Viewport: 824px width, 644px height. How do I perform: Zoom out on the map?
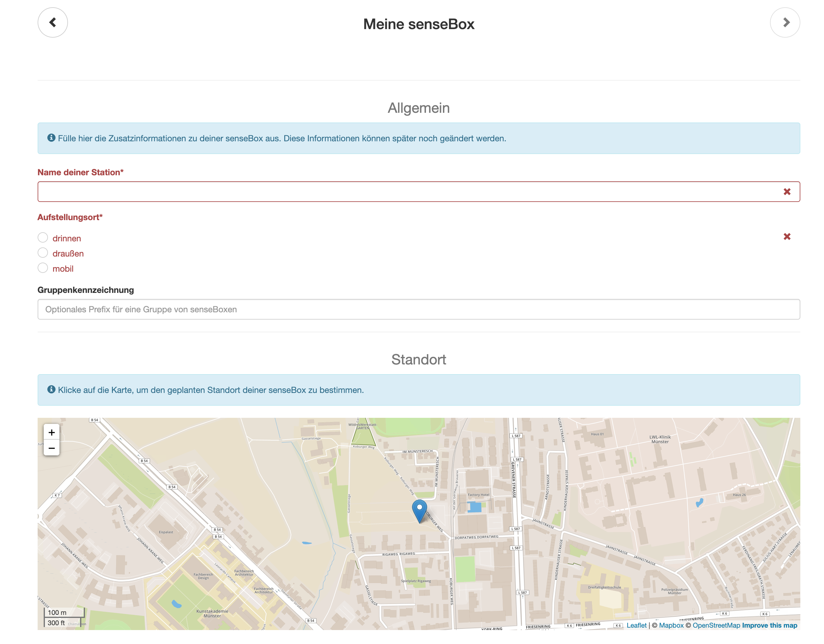tap(52, 448)
